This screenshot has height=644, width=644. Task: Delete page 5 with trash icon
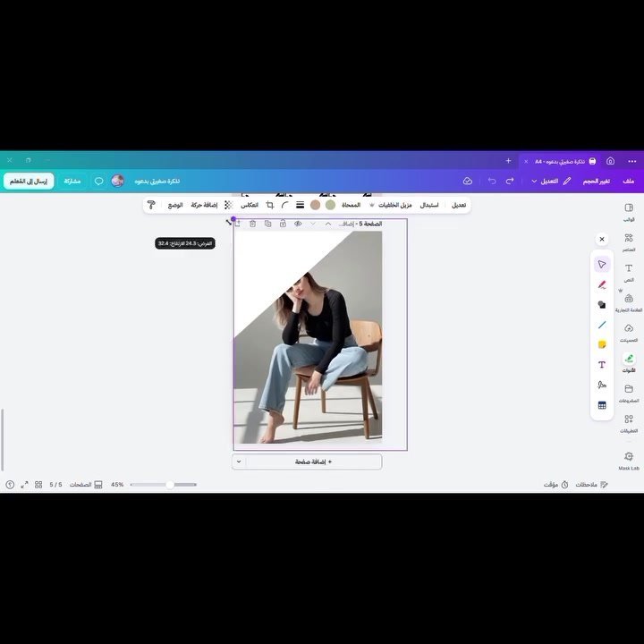click(252, 224)
